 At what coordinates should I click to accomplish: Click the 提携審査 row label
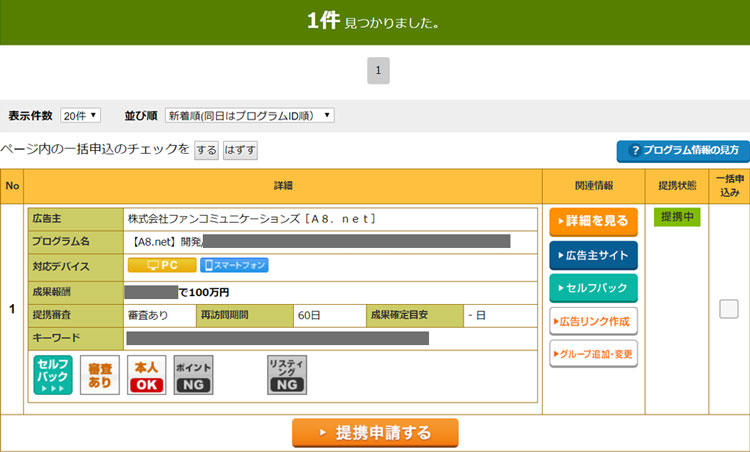[x=76, y=315]
